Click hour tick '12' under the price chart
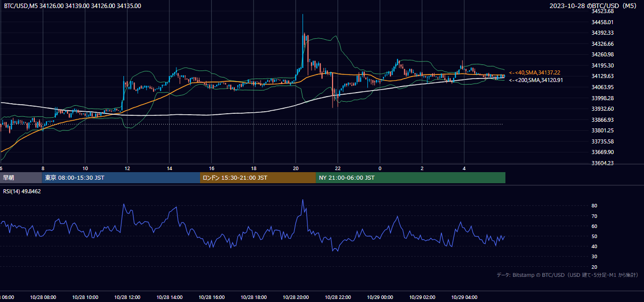644x302 pixels. click(127, 169)
